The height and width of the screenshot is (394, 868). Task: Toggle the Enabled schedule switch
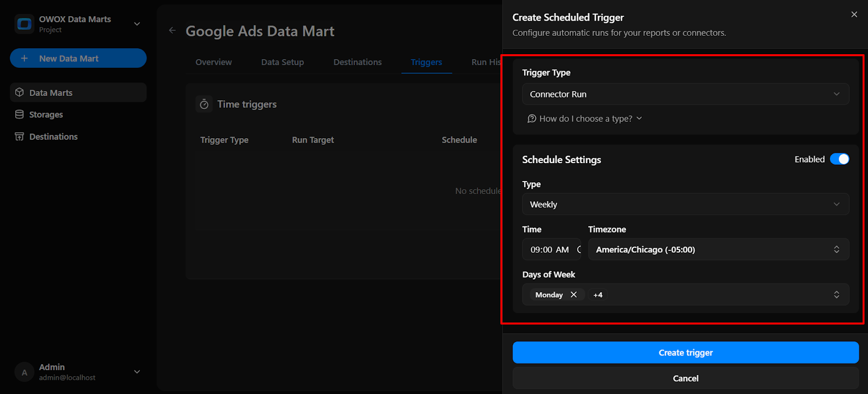pyautogui.click(x=839, y=159)
